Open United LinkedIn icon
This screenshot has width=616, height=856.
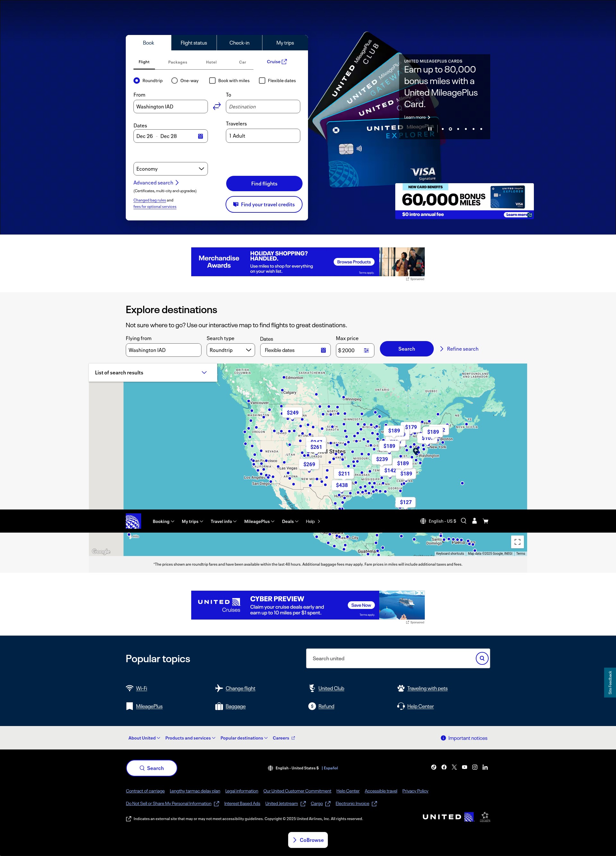click(x=485, y=767)
